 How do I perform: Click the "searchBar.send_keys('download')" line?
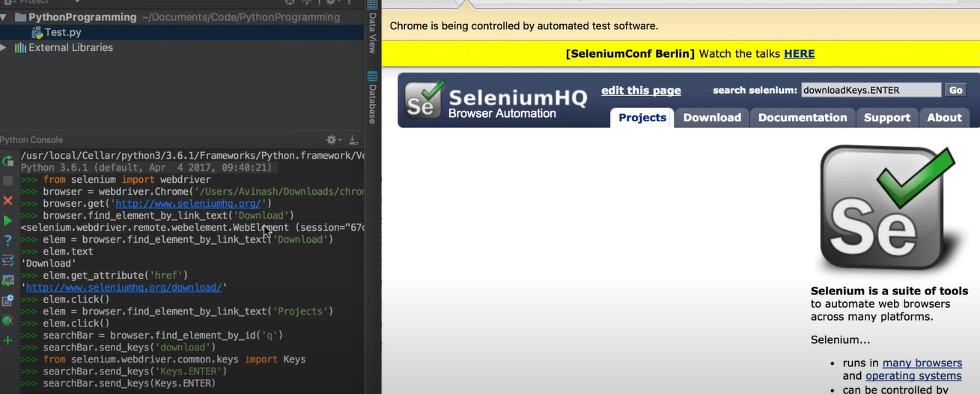coord(130,348)
